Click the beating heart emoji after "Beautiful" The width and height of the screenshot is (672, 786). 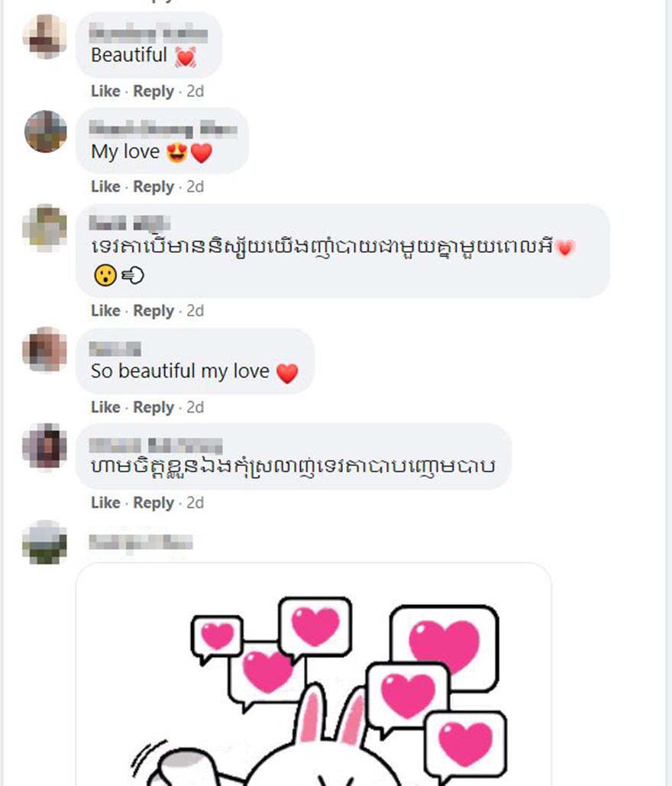(x=186, y=57)
